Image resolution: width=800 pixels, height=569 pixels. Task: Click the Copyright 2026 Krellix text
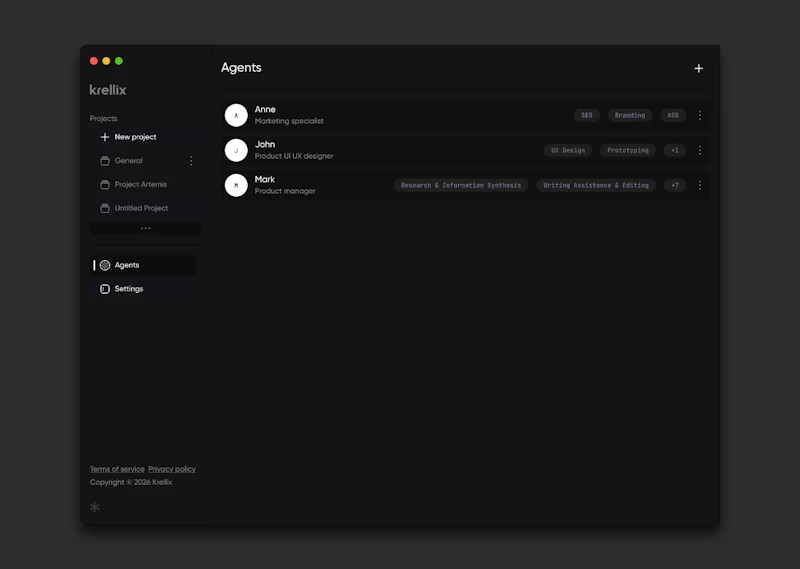(x=131, y=482)
